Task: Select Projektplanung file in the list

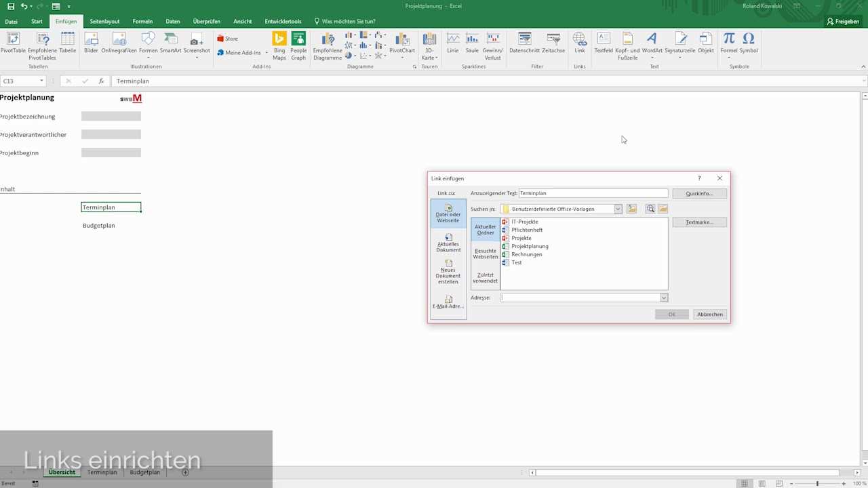Action: coord(530,246)
